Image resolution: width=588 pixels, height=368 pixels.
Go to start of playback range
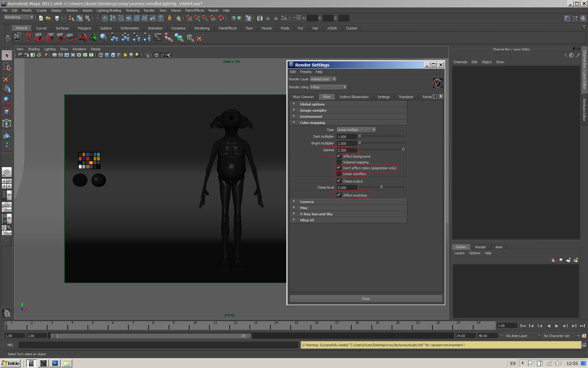click(523, 326)
